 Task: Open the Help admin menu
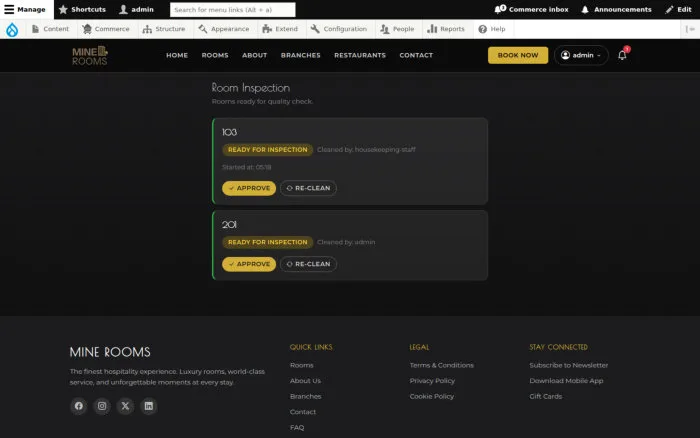point(492,29)
